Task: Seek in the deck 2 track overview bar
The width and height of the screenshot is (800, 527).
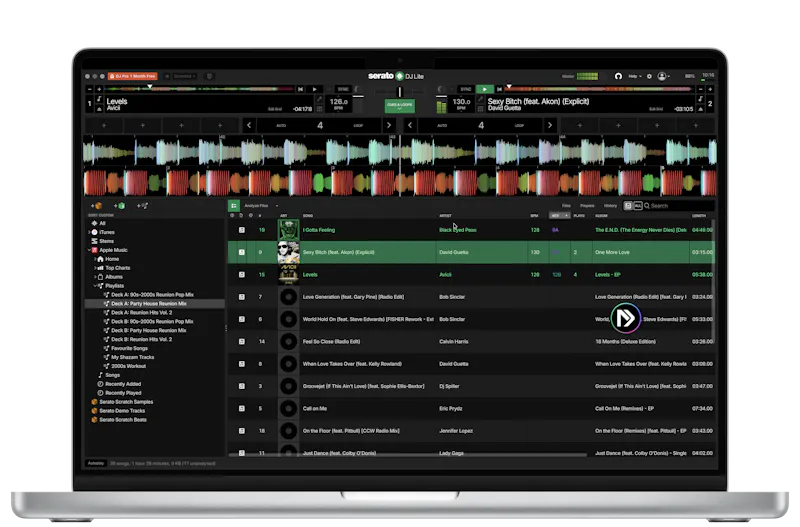Action: [600, 89]
